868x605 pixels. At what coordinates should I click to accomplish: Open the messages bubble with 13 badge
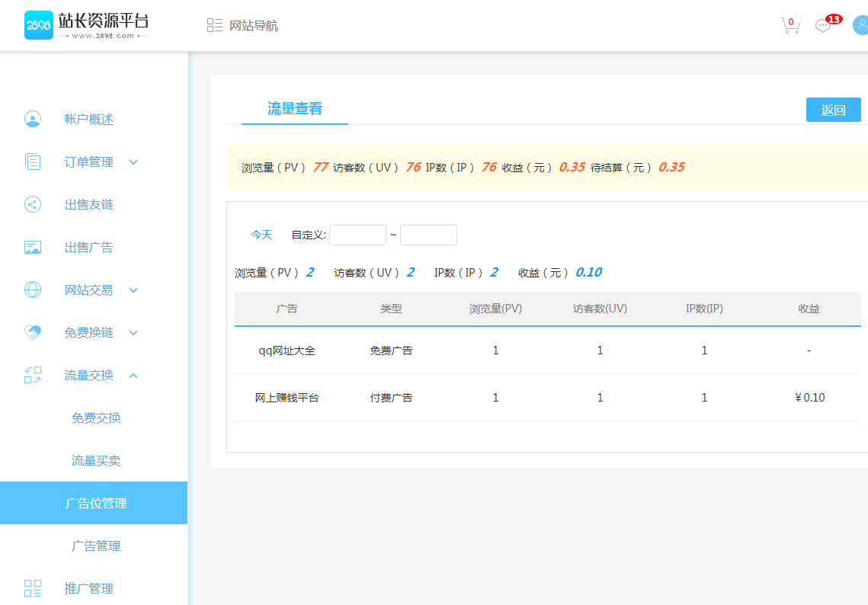coord(823,25)
